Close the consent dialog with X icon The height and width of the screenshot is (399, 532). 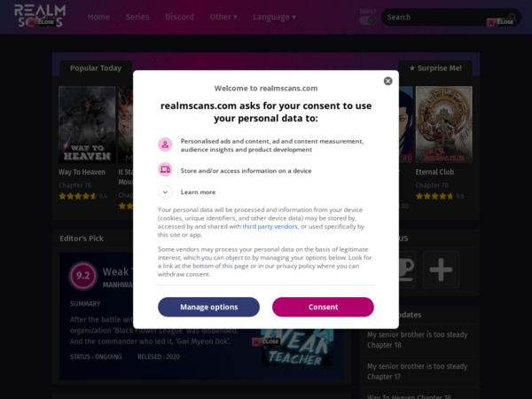tap(387, 81)
